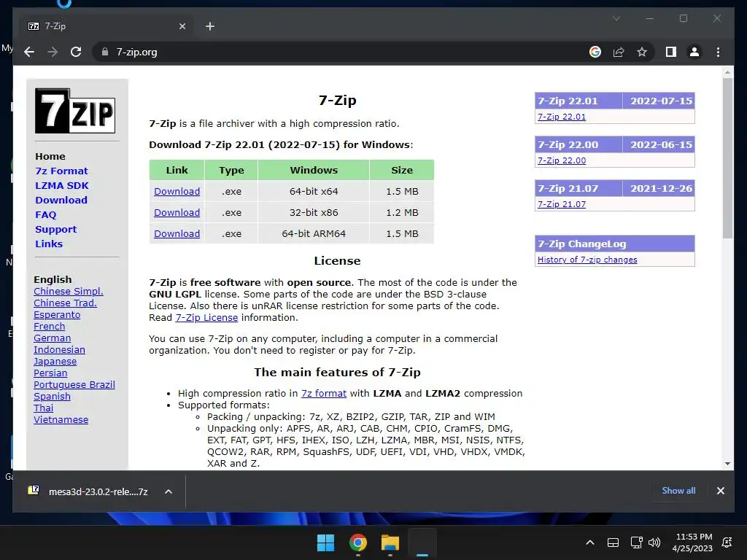Open the Links sidebar item

[49, 244]
